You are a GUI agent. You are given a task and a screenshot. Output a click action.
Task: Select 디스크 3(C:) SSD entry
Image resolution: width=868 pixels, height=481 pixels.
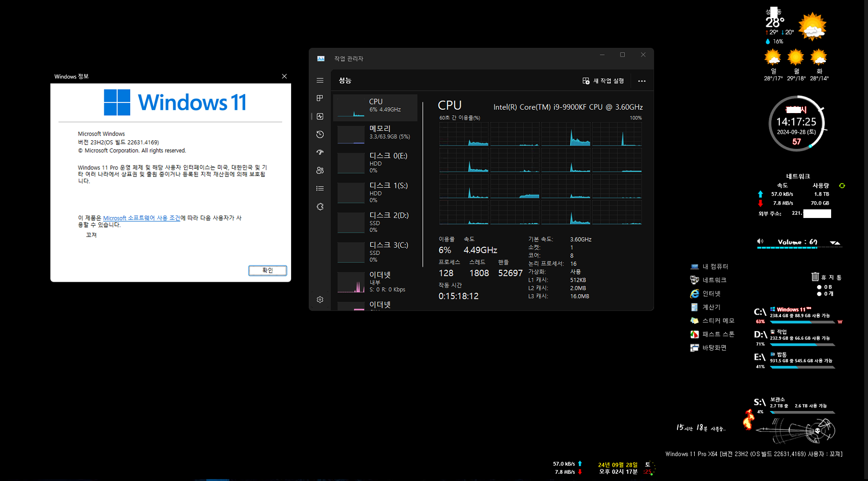[x=375, y=252]
